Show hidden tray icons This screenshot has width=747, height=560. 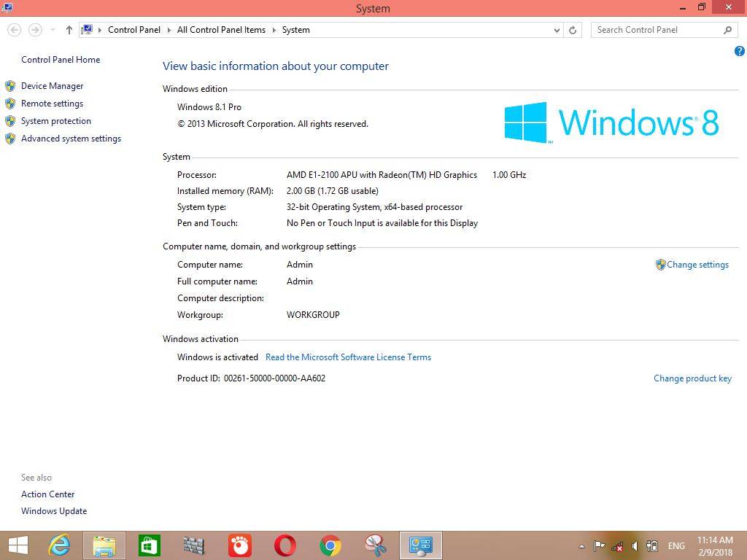(x=581, y=546)
